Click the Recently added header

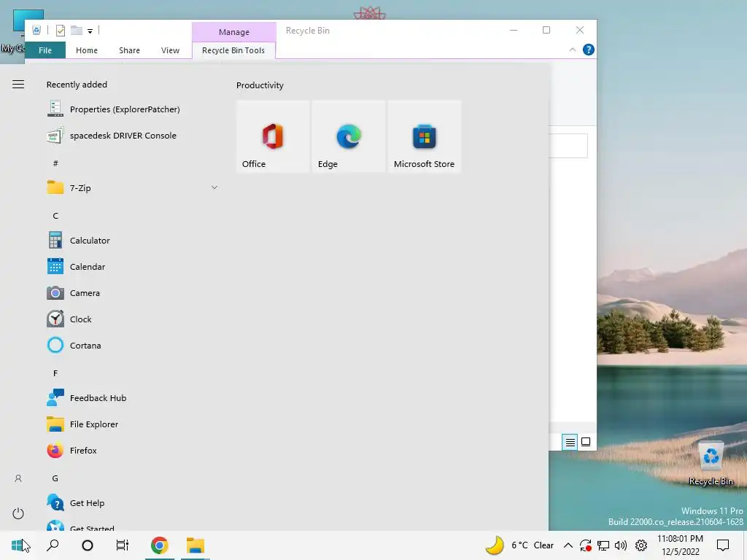77,85
